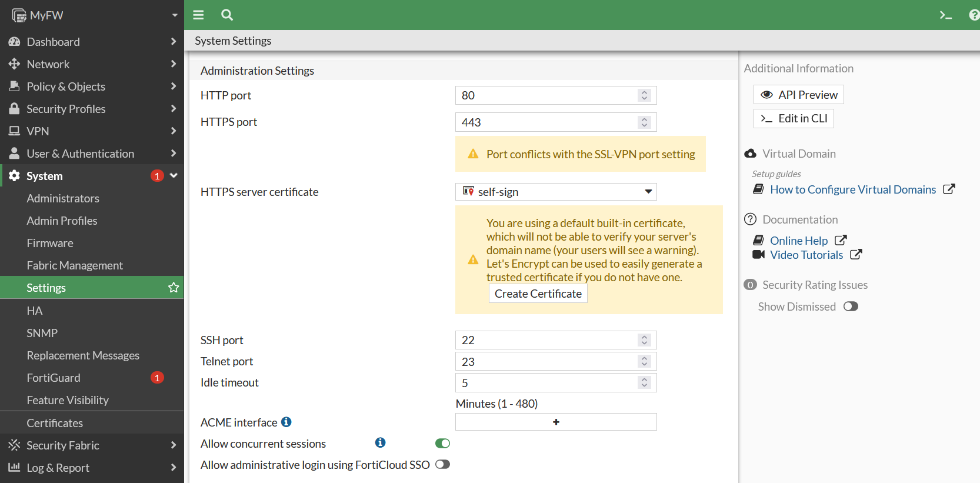Expand the Security Profiles chevron
The width and height of the screenshot is (980, 483).
tap(174, 109)
